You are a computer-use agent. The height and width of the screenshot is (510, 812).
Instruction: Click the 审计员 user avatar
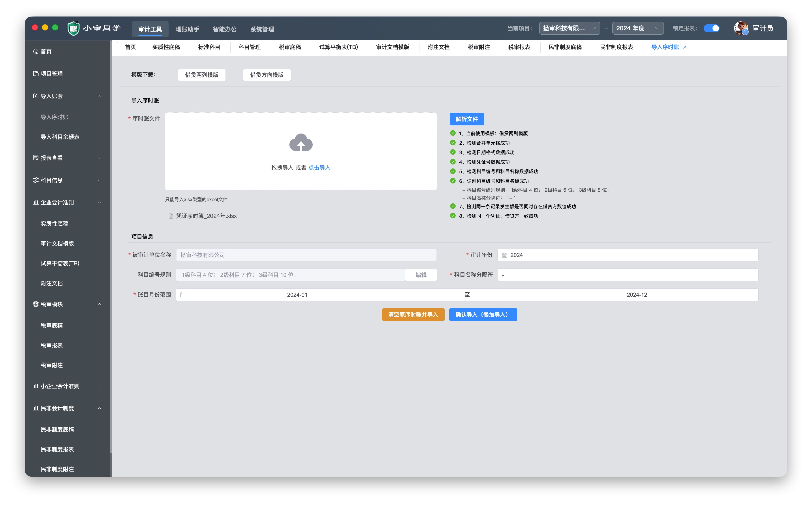point(741,28)
